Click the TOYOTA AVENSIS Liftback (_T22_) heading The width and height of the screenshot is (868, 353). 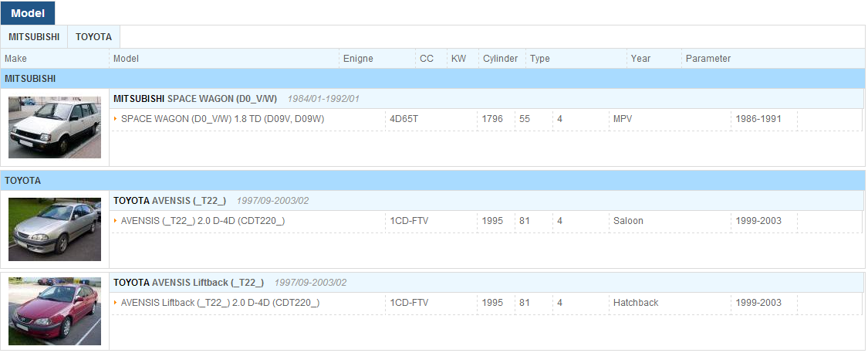tap(188, 283)
